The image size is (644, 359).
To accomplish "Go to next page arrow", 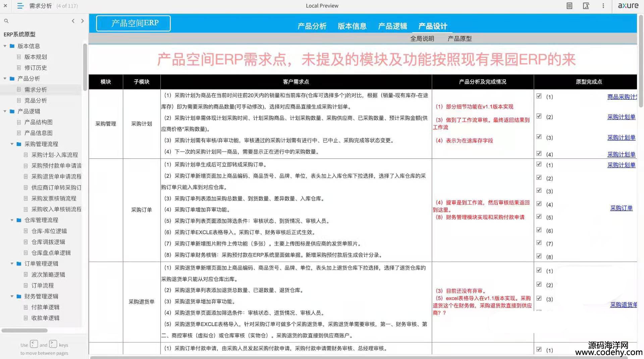I will [x=83, y=21].
